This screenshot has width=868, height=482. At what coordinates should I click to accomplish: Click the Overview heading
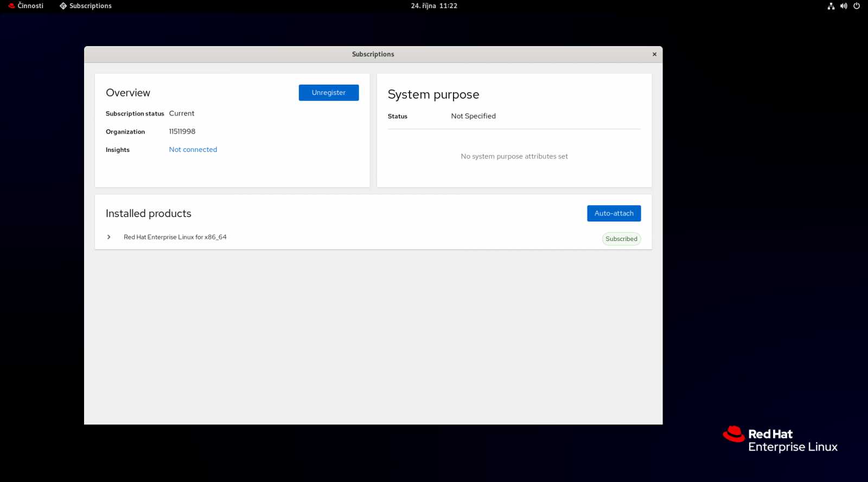(x=128, y=93)
